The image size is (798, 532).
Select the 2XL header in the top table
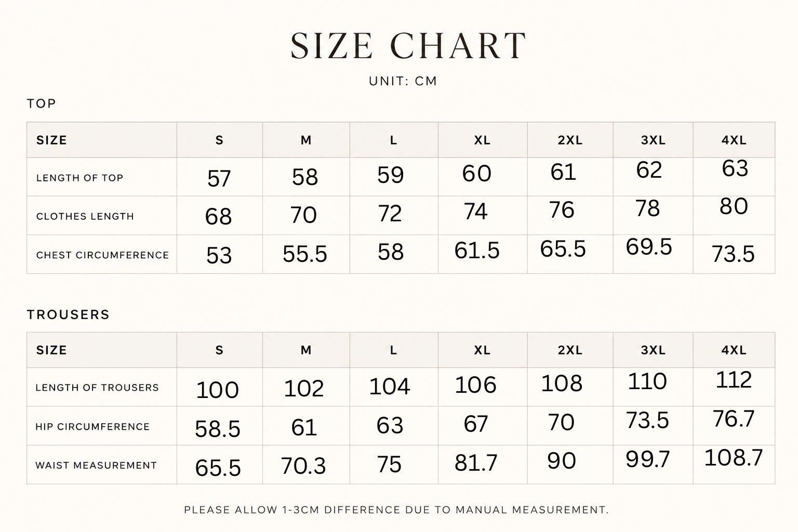tap(570, 140)
